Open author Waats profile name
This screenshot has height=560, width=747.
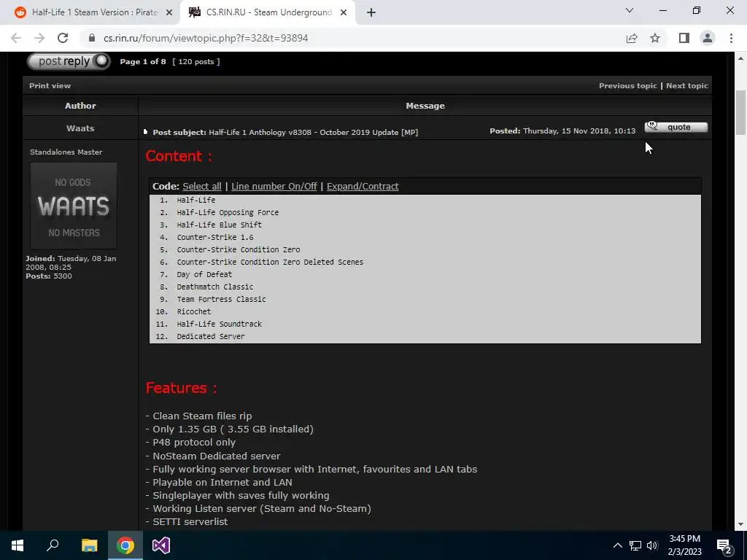coord(80,128)
